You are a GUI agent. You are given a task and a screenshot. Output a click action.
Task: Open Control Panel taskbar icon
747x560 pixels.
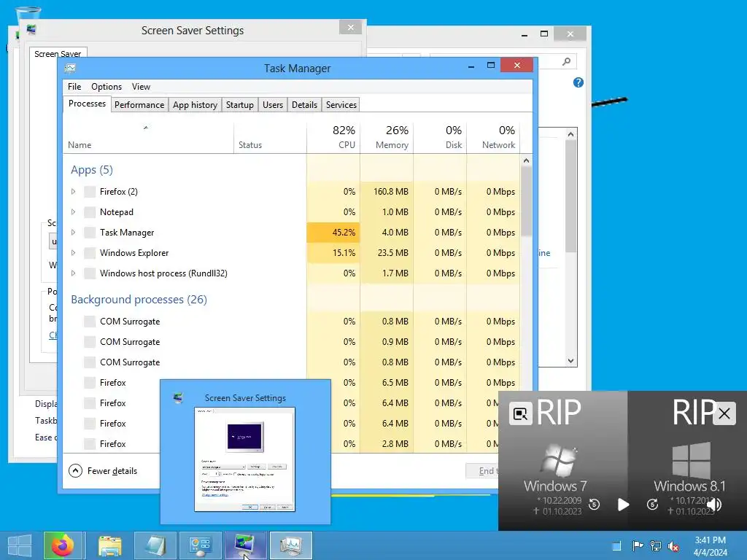coord(200,545)
